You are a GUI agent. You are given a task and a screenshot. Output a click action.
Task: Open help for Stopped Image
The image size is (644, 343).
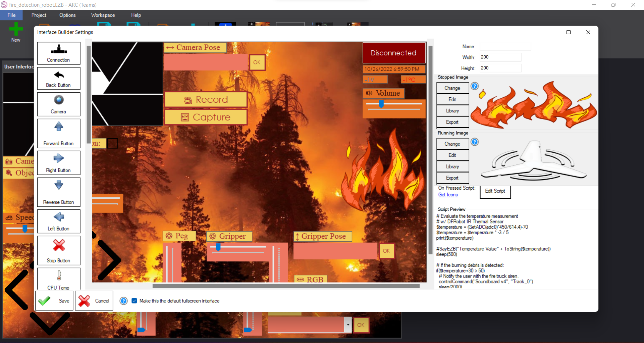pos(475,86)
